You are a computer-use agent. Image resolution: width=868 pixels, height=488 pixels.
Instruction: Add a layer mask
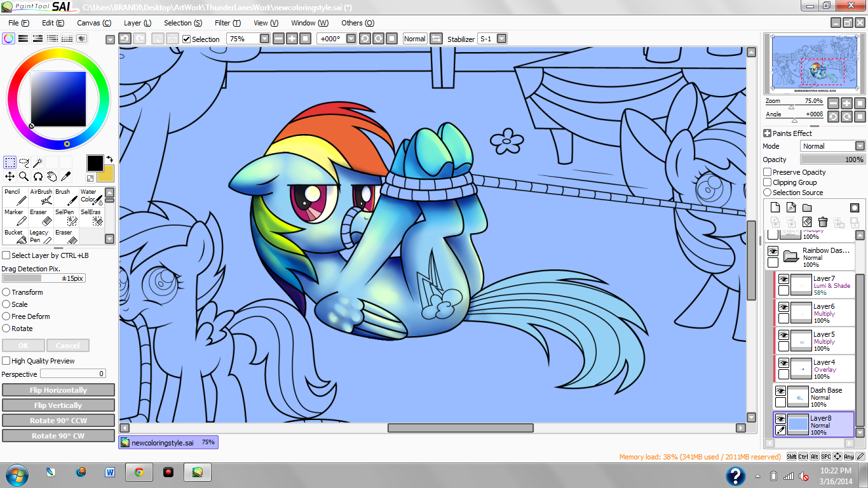[x=855, y=208]
